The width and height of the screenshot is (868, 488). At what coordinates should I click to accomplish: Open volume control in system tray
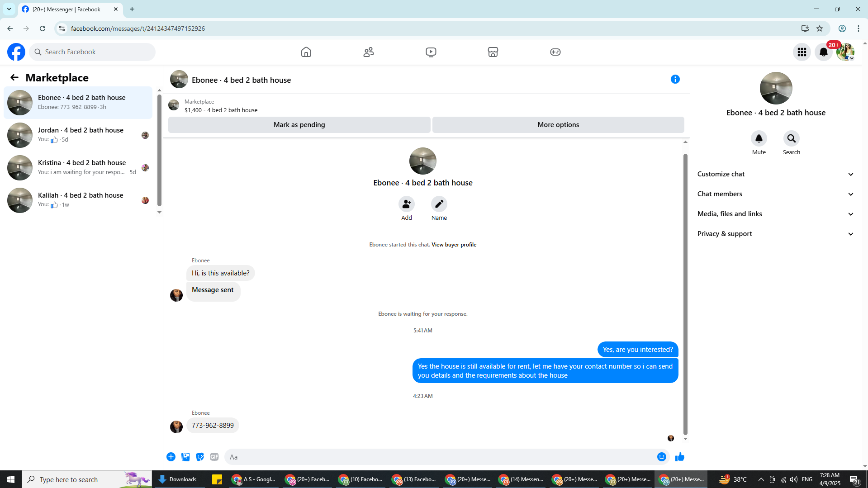tap(794, 479)
